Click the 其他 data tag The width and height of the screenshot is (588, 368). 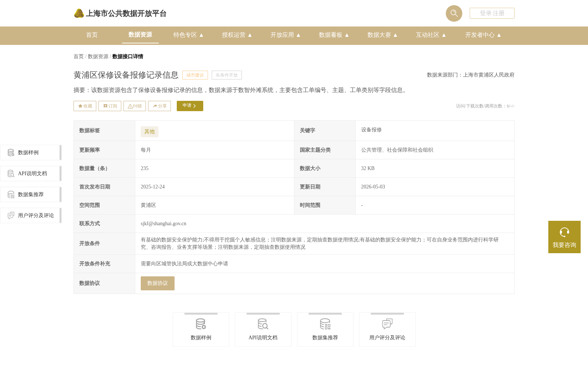150,132
